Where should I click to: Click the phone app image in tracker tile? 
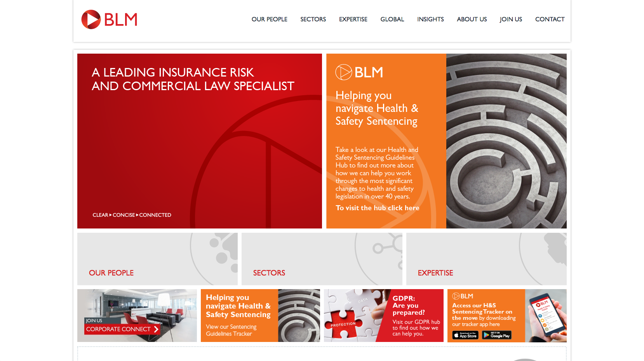click(x=546, y=316)
